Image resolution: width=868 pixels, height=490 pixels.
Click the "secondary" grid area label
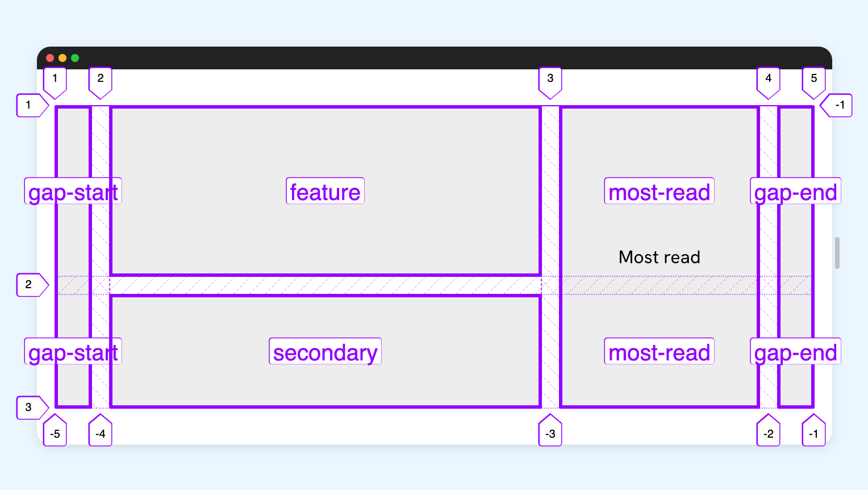(x=325, y=352)
